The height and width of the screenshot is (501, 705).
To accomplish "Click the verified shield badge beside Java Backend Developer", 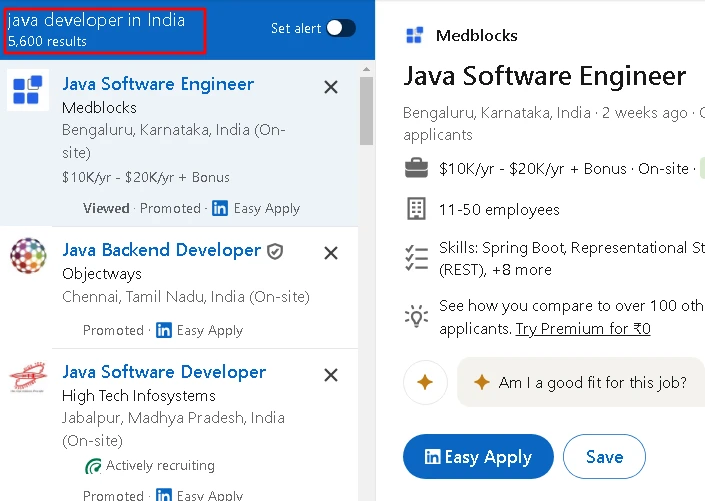I will pos(275,251).
